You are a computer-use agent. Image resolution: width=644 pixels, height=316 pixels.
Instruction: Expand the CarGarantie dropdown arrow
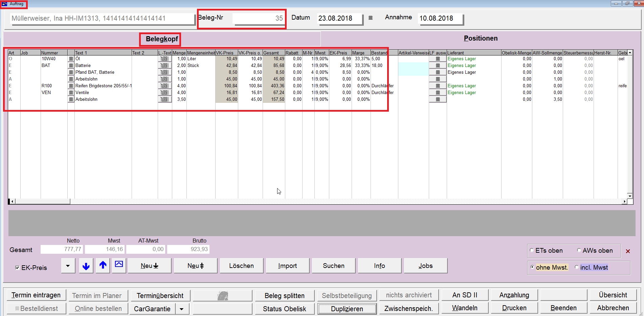pos(182,309)
